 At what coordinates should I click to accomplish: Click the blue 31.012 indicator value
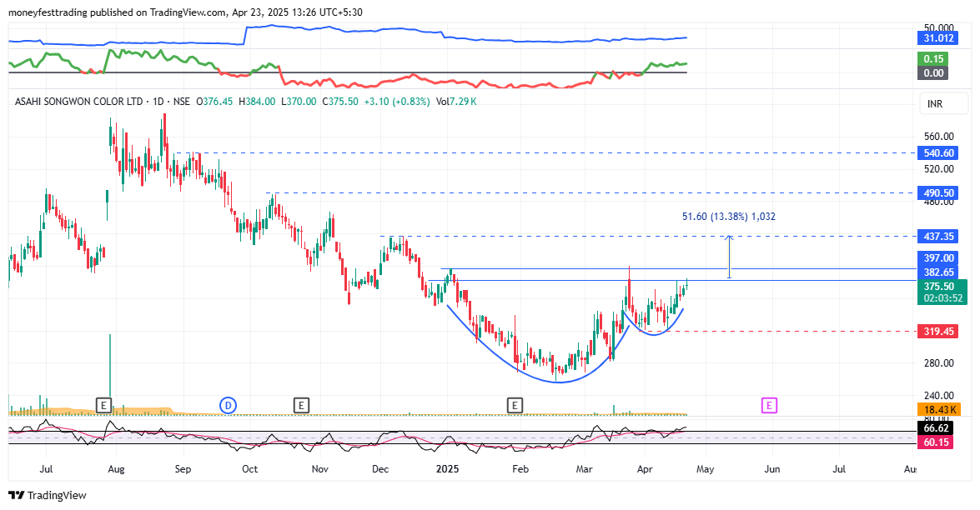(938, 38)
